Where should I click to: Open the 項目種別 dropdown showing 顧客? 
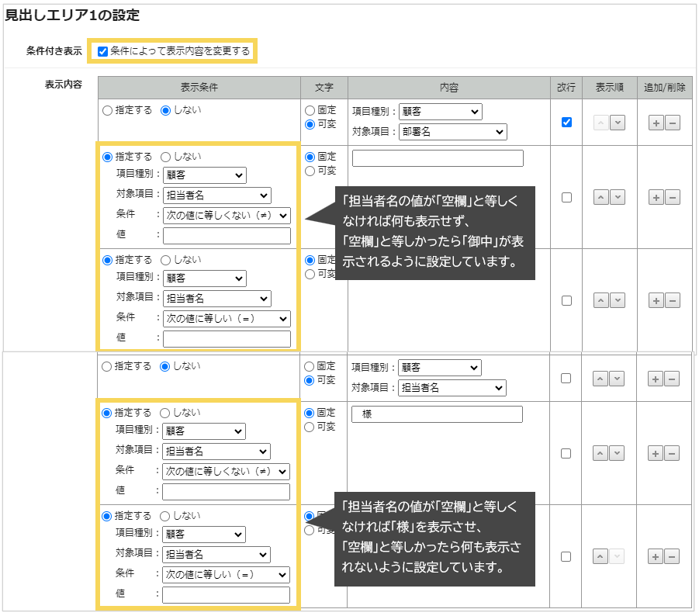[441, 111]
